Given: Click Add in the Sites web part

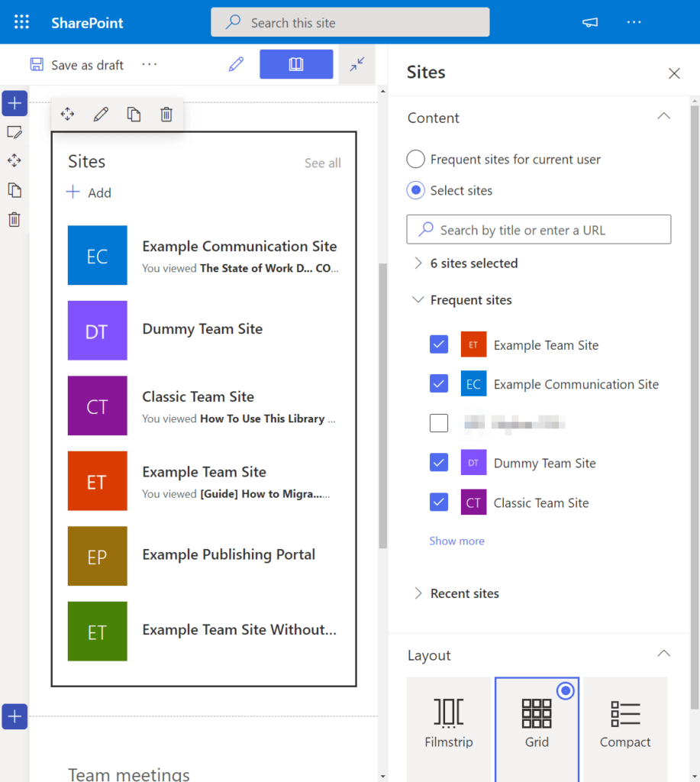Looking at the screenshot, I should (x=89, y=192).
